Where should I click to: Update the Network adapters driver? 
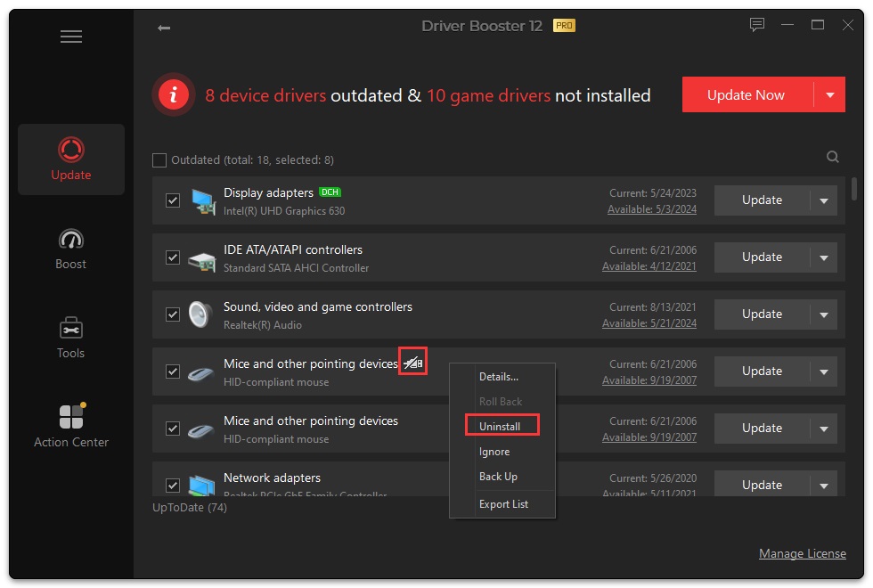click(762, 485)
